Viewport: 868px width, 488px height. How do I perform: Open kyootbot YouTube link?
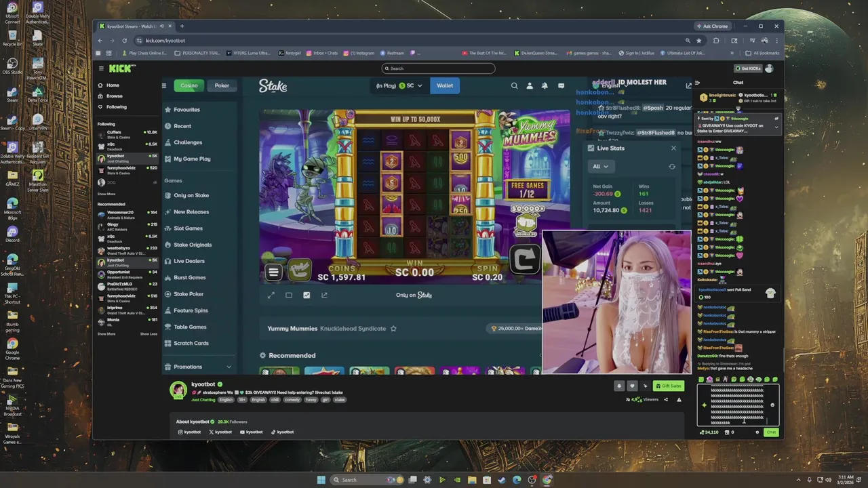pos(252,432)
